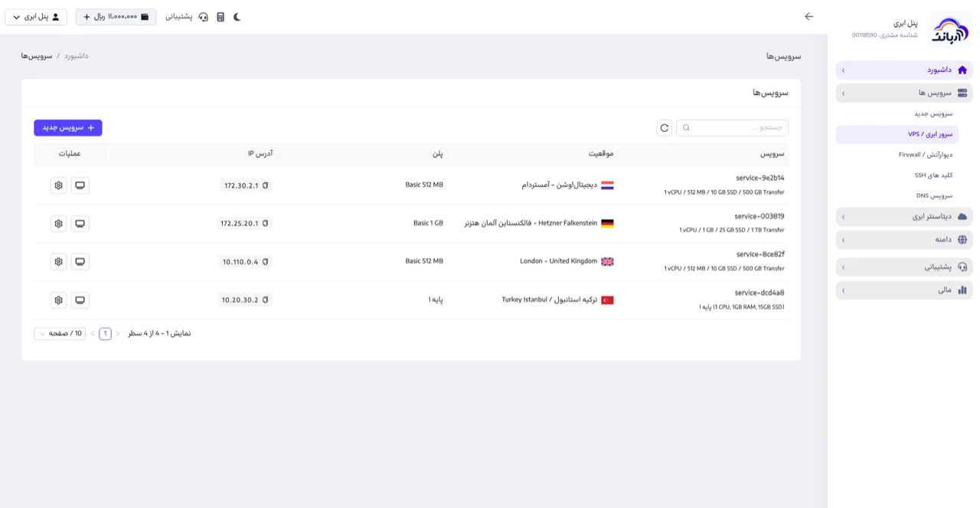980x508 pixels.
Task: Click the cloud datacenter icon in sidebar
Action: click(x=962, y=217)
